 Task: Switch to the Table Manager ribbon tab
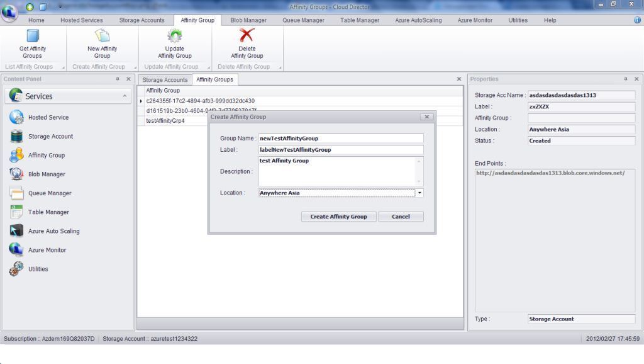tap(360, 20)
